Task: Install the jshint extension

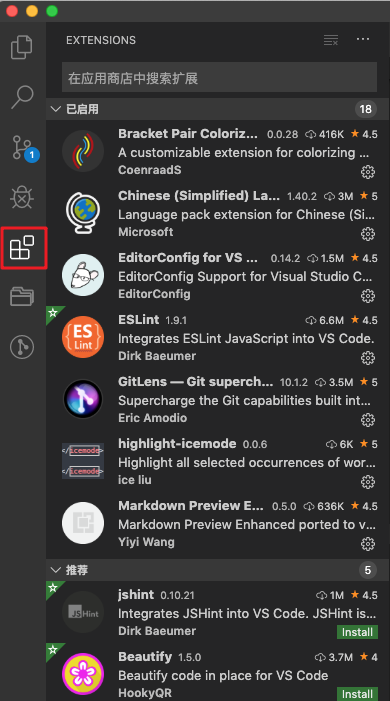Action: tap(357, 632)
